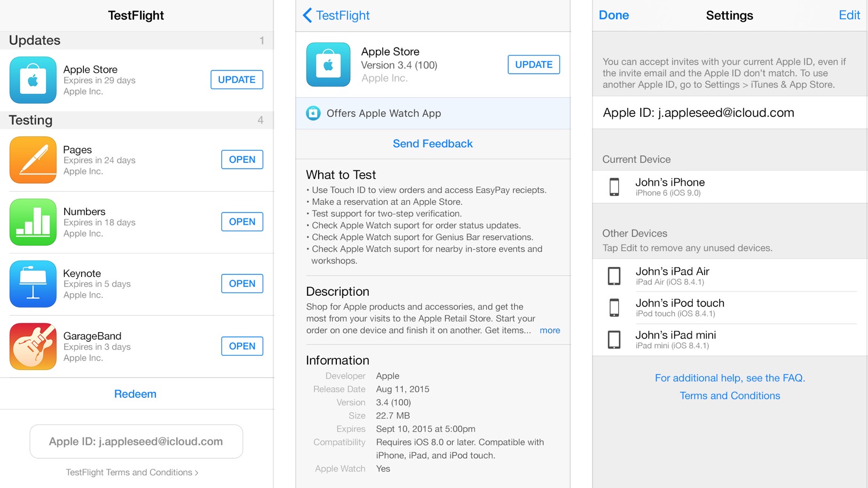Expand description with the more link
The height and width of the screenshot is (488, 868).
(550, 330)
